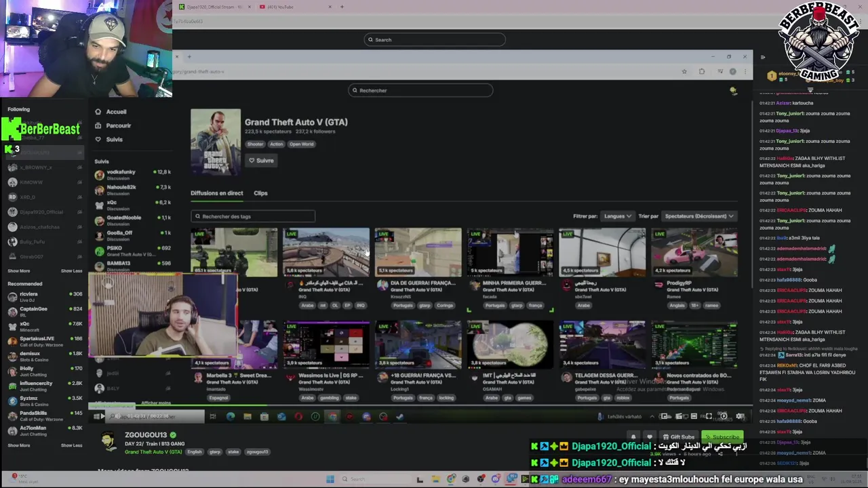Open demisux in Recommended list
This screenshot has width=868, height=488.
[x=45, y=356]
